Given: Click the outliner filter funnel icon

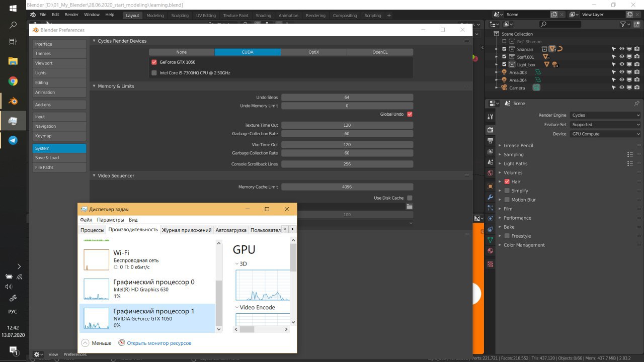Looking at the screenshot, I should pyautogui.click(x=623, y=24).
